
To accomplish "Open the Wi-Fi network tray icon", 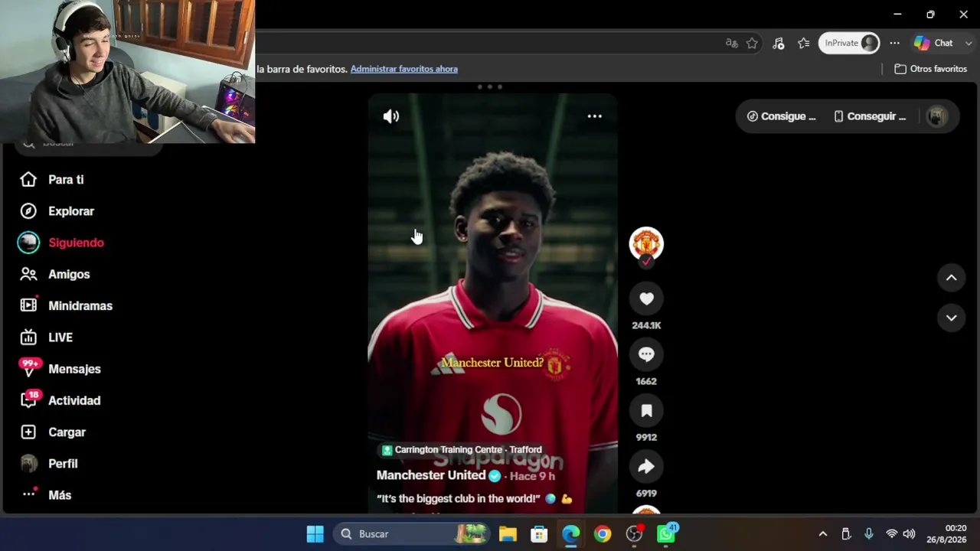I will [891, 534].
